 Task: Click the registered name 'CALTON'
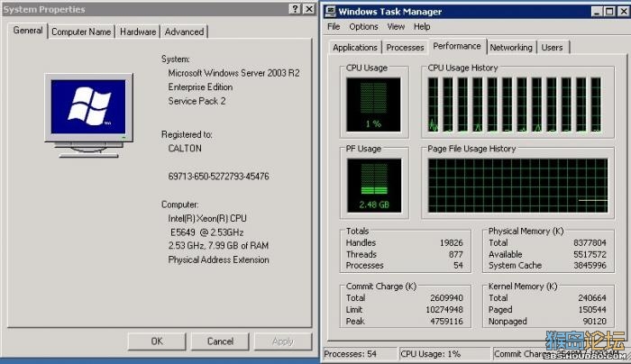(185, 149)
